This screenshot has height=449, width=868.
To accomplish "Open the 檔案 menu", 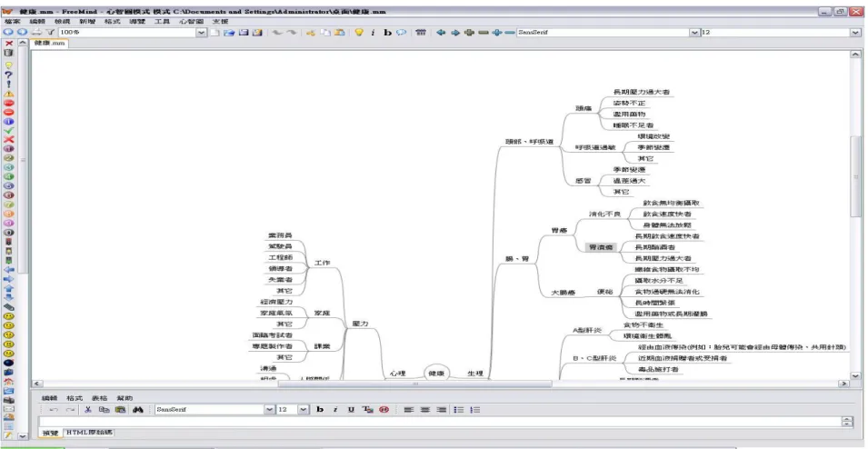I will coord(12,21).
